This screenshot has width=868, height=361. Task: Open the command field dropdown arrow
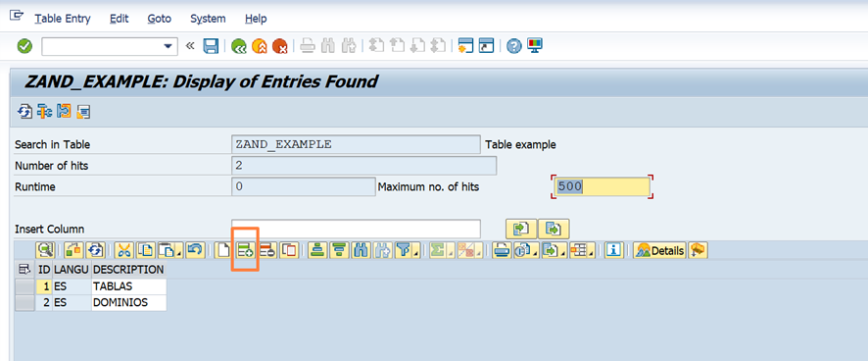coord(169,46)
